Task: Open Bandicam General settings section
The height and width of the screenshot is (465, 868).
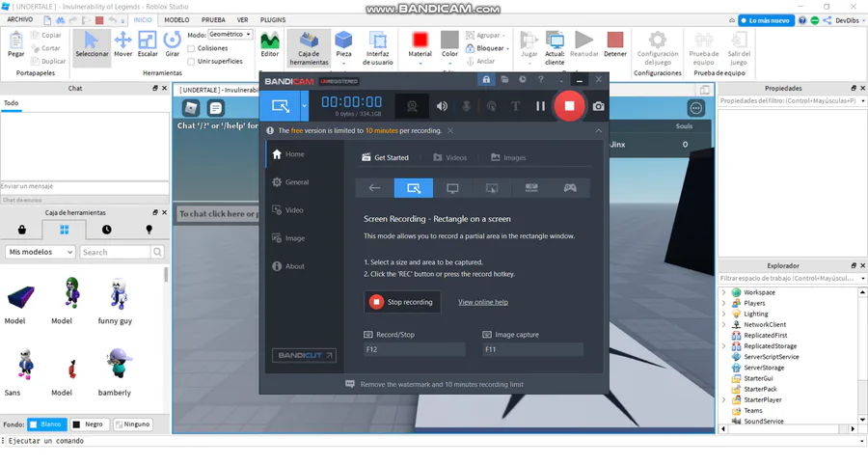Action: (x=290, y=182)
